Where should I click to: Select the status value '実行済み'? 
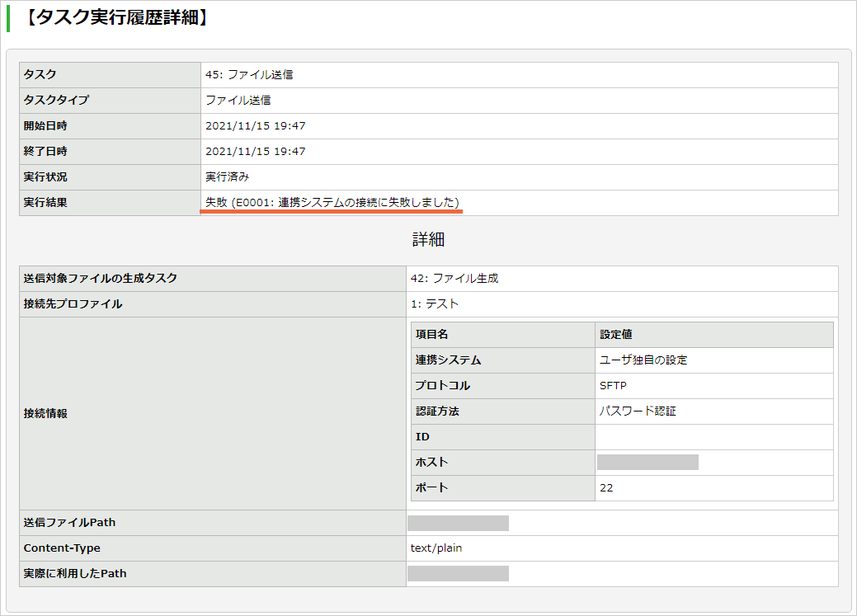(x=228, y=177)
